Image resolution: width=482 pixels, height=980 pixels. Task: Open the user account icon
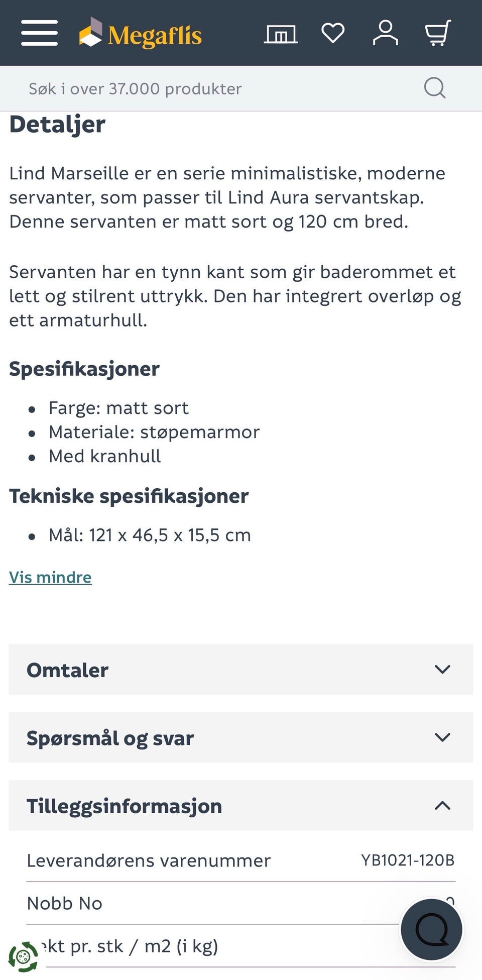(385, 33)
